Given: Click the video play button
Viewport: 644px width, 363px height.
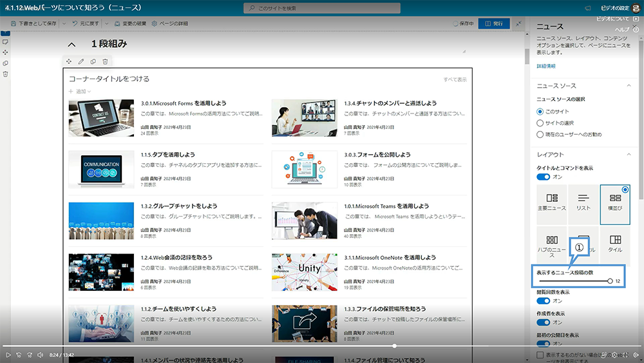Looking at the screenshot, I should click(8, 355).
